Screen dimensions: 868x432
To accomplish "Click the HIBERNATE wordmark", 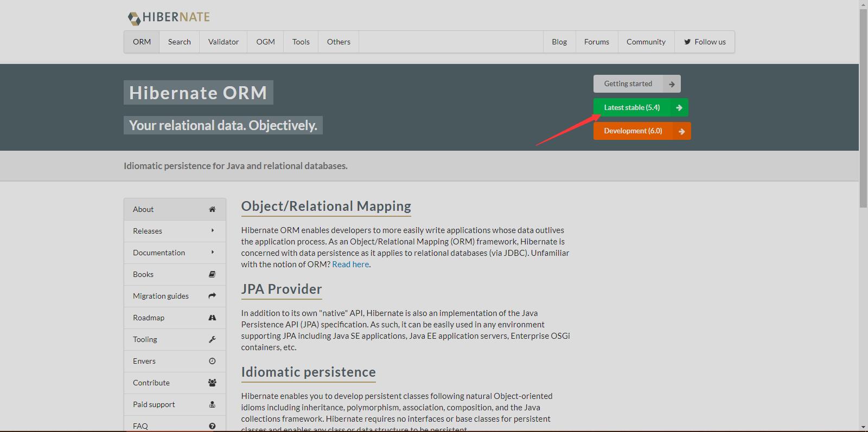I will [x=176, y=17].
